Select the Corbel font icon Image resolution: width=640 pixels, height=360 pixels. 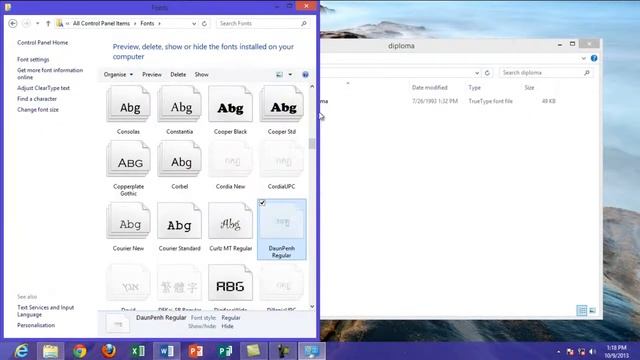pos(180,159)
